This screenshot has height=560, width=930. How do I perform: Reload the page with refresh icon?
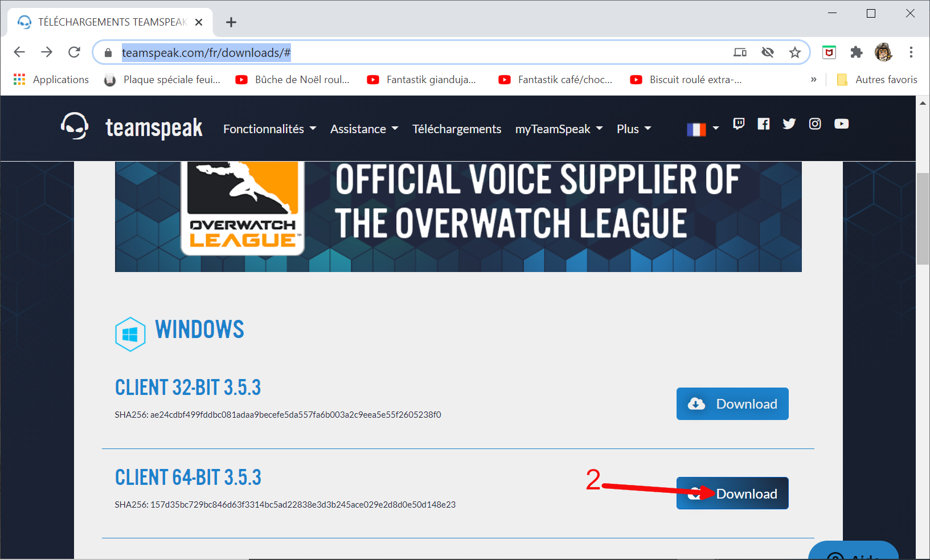click(74, 52)
